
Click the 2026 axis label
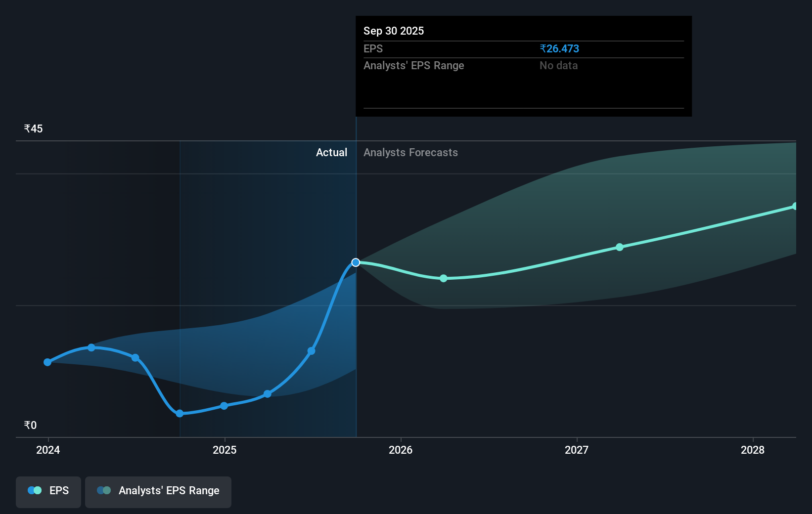401,450
